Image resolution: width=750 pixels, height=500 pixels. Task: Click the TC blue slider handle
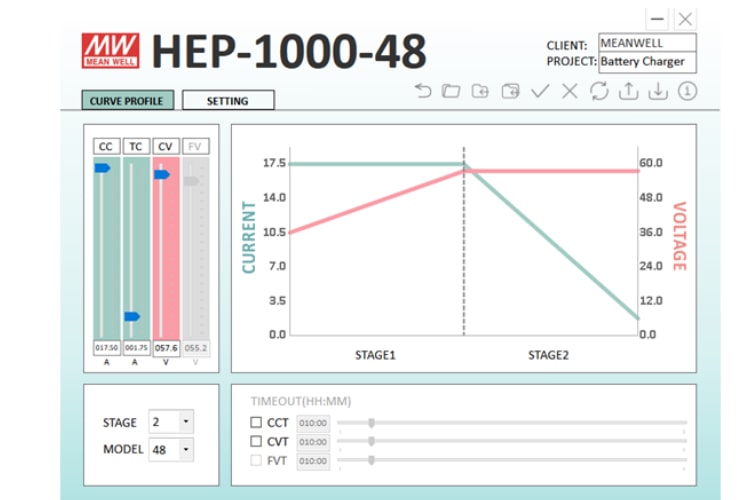(132, 316)
